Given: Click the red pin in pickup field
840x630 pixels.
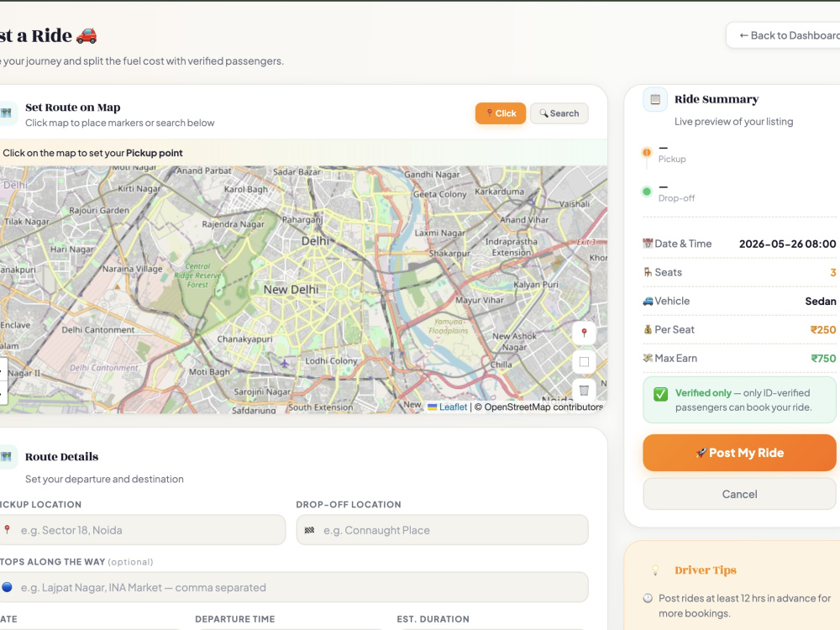Looking at the screenshot, I should tap(7, 530).
